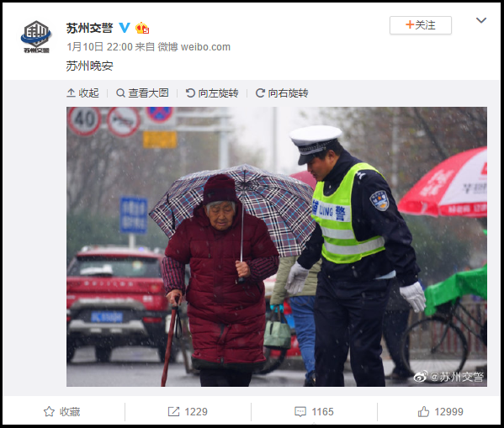Viewport: 504px width, 428px height.
Task: Open comments via the 1165 bubble icon
Action: click(x=314, y=412)
